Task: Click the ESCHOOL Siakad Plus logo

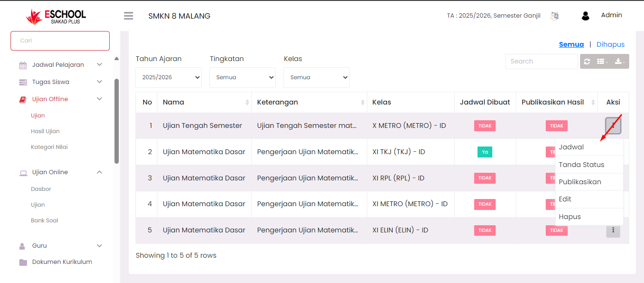Action: click(56, 16)
